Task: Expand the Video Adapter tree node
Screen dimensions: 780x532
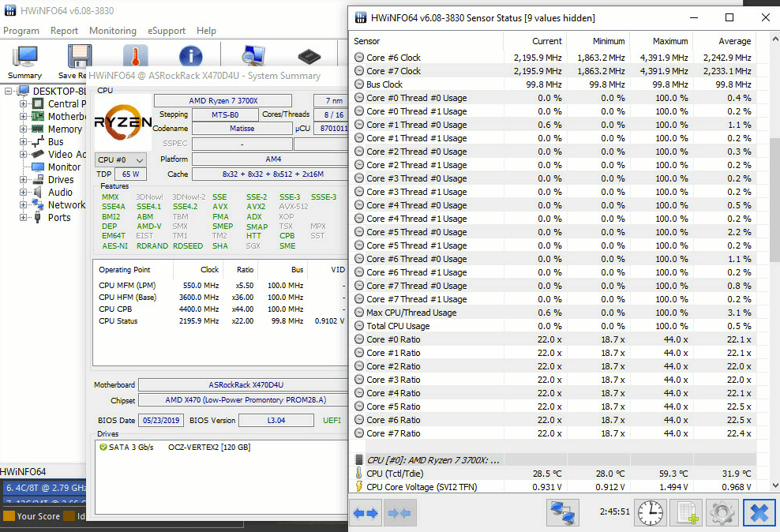Action: (x=23, y=154)
